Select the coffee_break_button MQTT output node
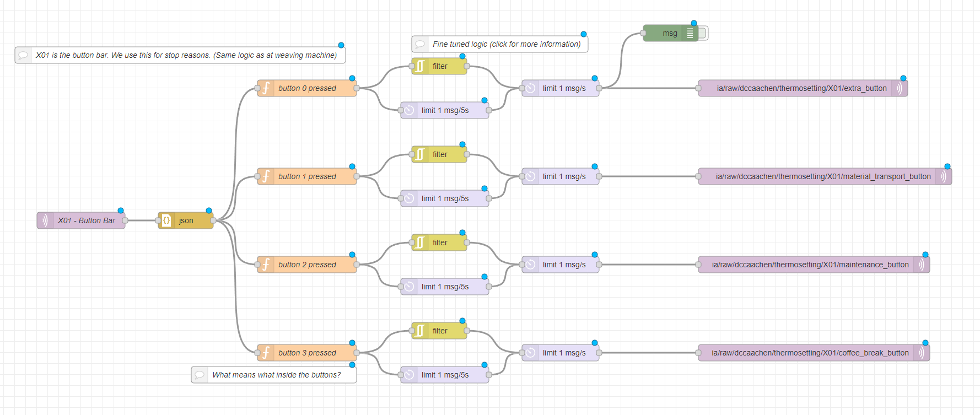Image resolution: width=980 pixels, height=415 pixels. pos(809,353)
